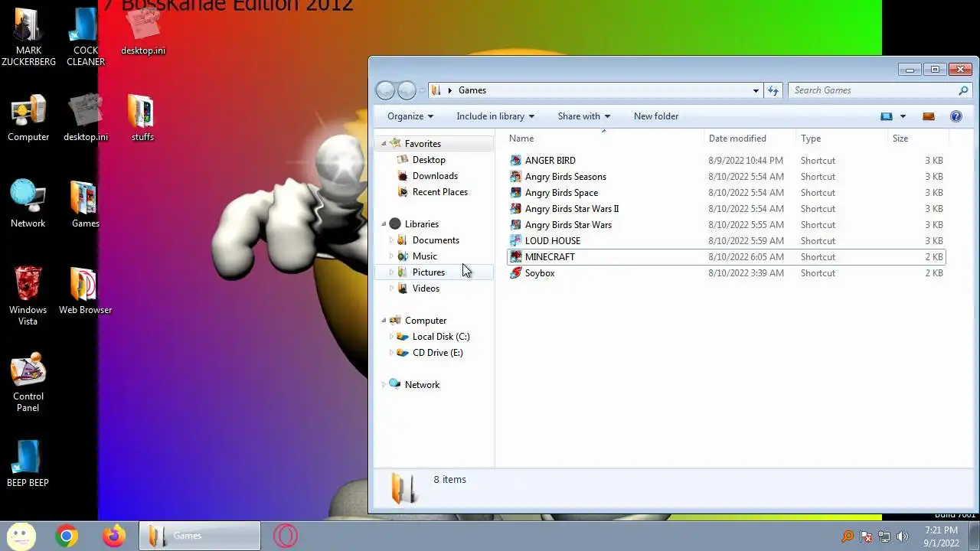Click the Action Center flag tray icon

point(866,536)
